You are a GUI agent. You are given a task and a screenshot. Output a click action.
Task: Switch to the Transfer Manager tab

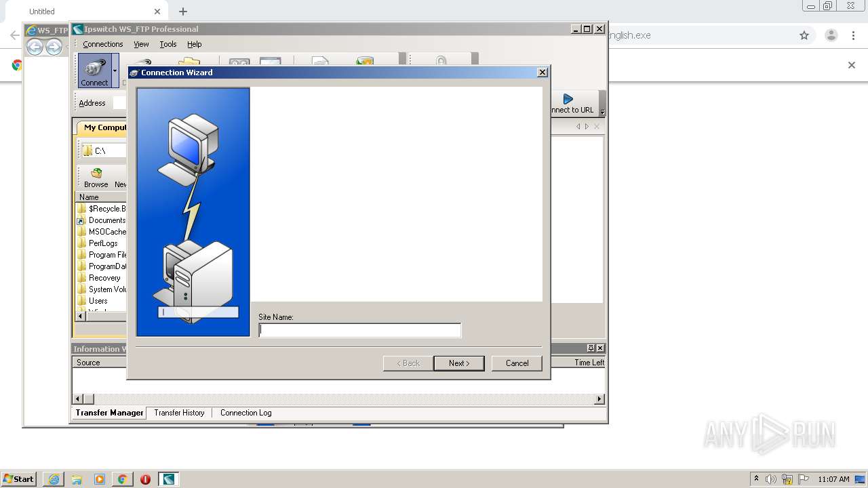click(109, 412)
